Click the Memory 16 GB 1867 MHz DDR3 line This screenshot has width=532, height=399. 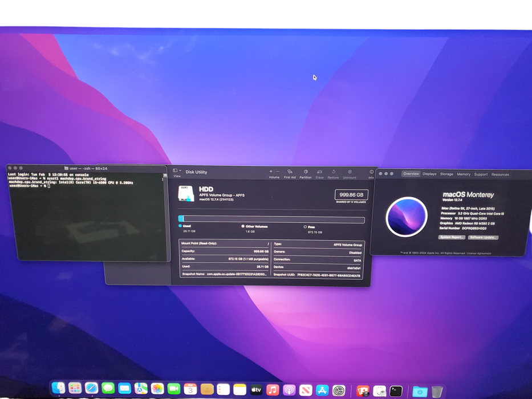click(464, 218)
